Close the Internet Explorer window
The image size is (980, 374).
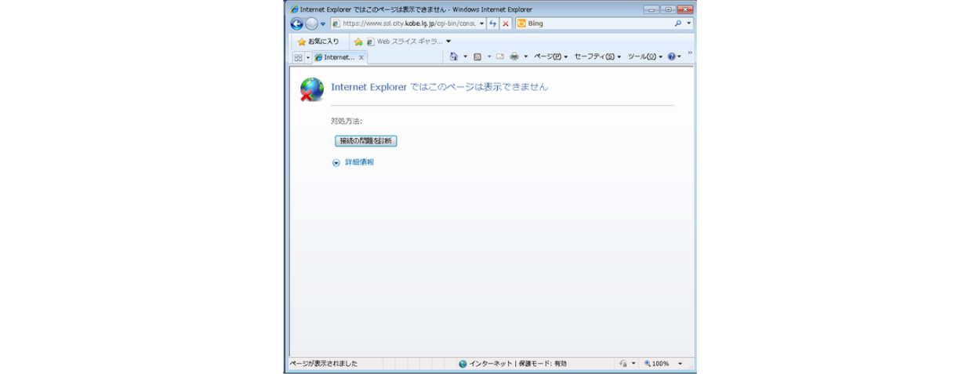tap(684, 9)
